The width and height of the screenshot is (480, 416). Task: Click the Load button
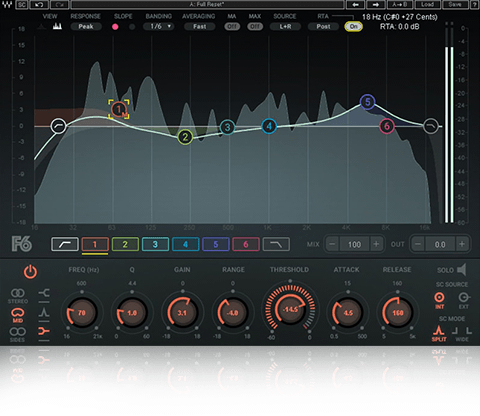427,4
